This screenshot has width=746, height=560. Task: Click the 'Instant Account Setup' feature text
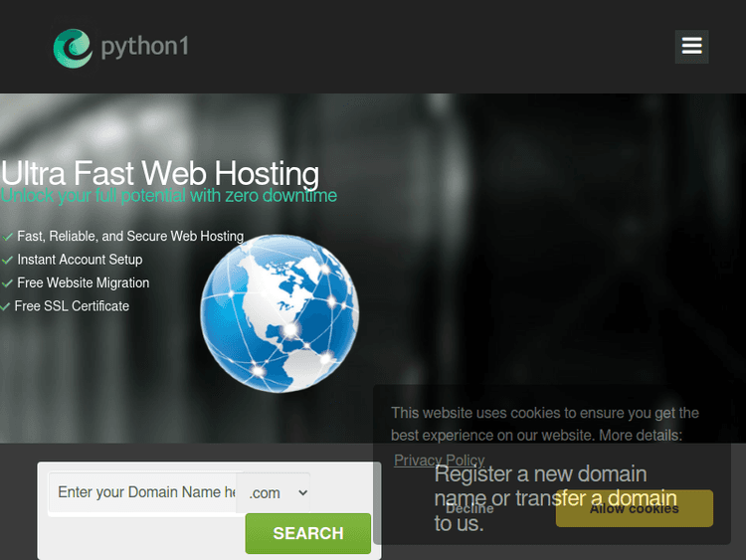pyautogui.click(x=80, y=260)
